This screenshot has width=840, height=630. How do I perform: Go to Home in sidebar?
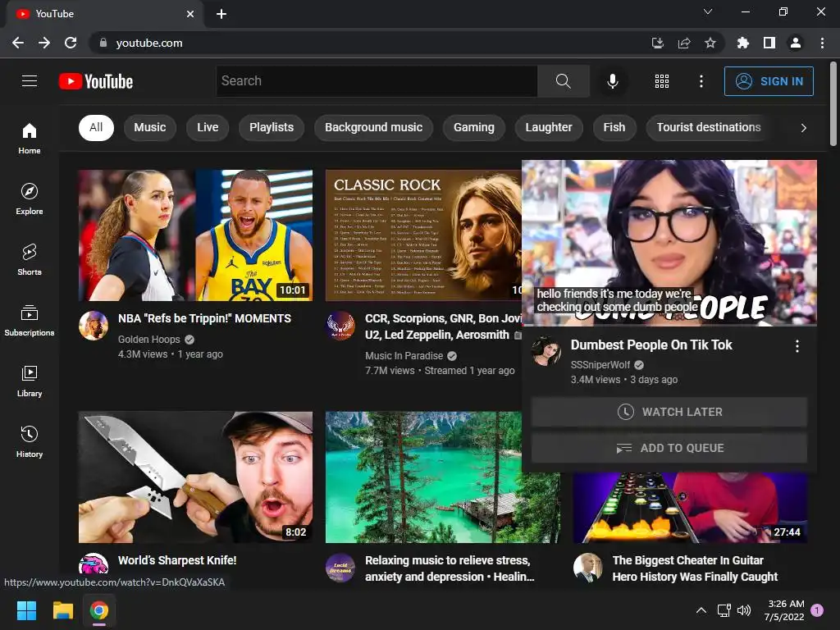pyautogui.click(x=30, y=138)
